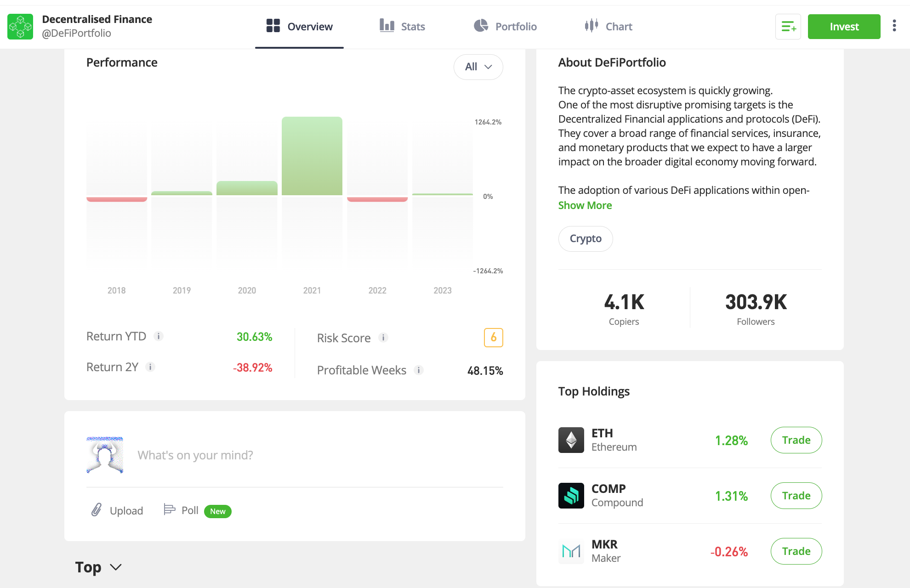Click the What's on your mind input field
The height and width of the screenshot is (588, 910).
pos(297,454)
